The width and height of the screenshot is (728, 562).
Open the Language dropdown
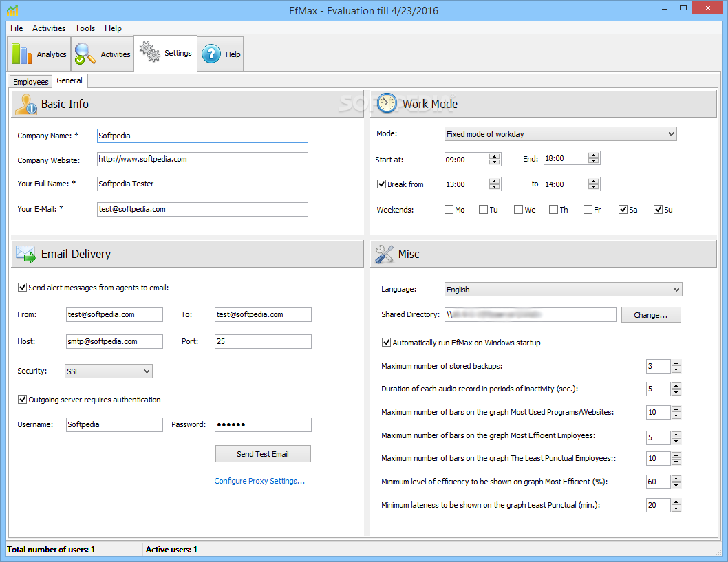point(563,290)
